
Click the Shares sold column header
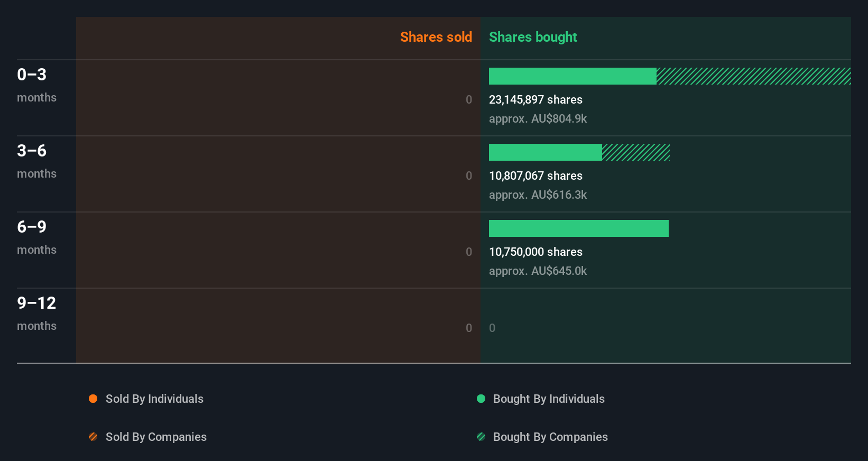(436, 37)
